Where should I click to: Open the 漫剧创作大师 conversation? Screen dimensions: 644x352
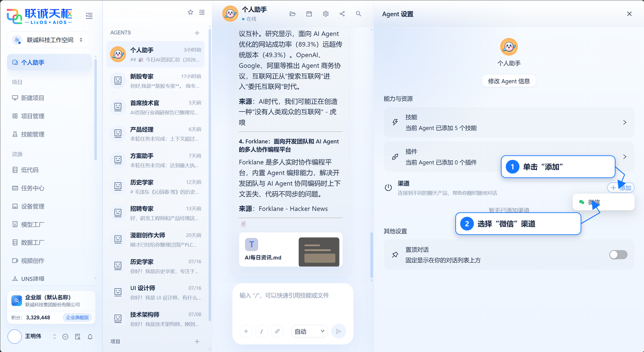(156, 240)
